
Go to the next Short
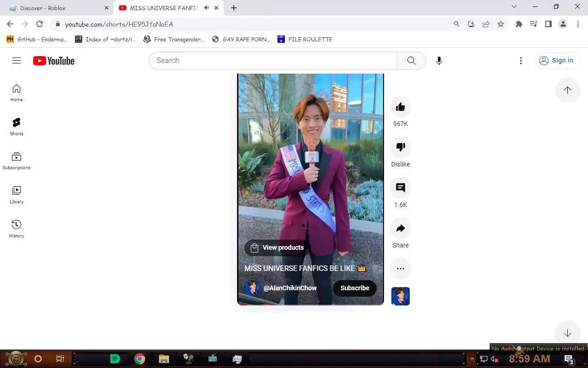click(567, 333)
